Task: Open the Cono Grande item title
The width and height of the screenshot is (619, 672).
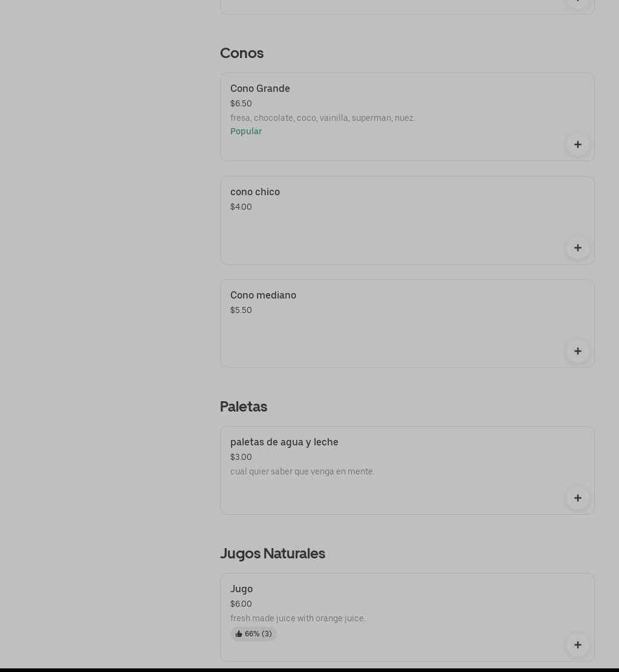Action: pos(260,89)
